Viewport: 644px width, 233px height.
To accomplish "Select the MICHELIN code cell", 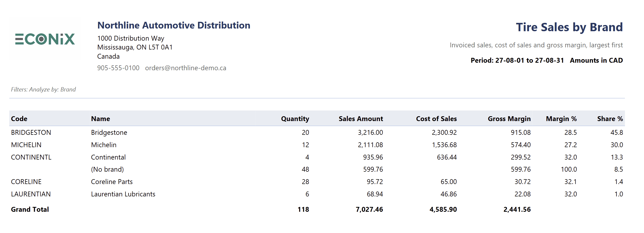I will pyautogui.click(x=26, y=145).
